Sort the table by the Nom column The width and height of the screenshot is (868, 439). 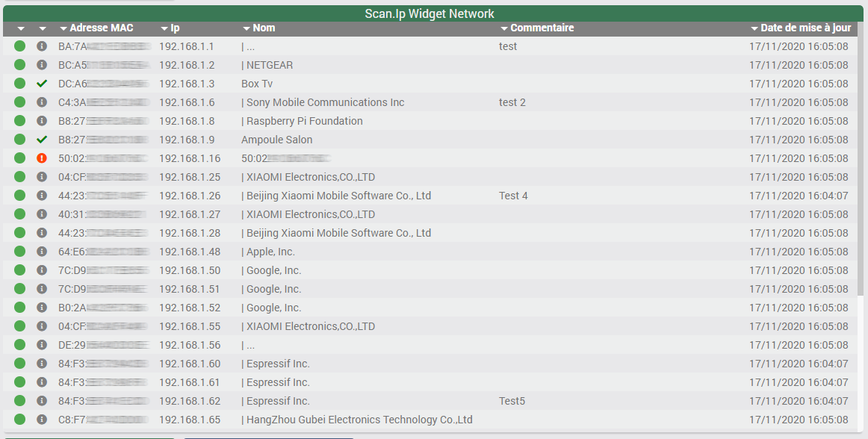point(259,28)
